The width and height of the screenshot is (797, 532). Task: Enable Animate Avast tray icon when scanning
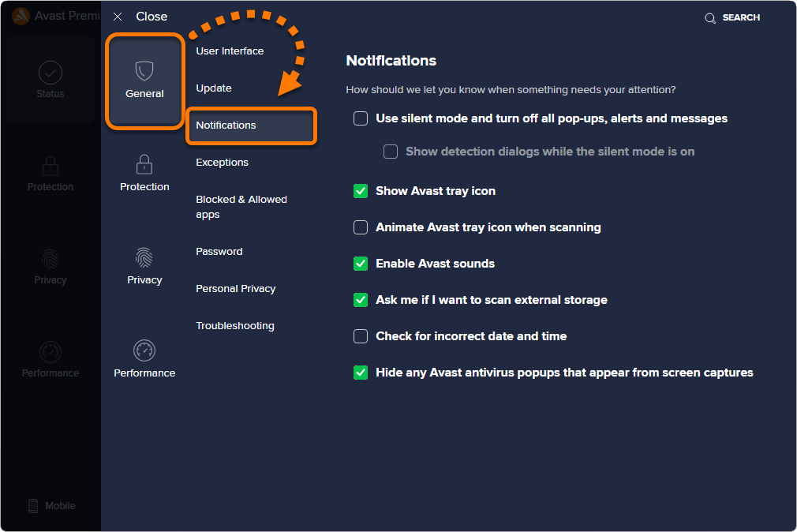pyautogui.click(x=361, y=227)
